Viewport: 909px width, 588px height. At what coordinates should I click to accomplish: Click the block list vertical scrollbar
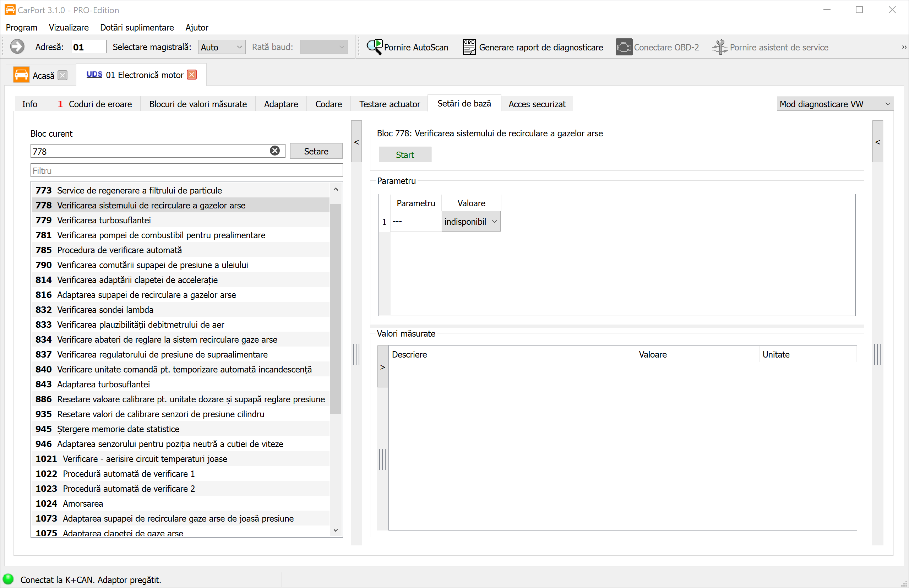click(x=336, y=309)
